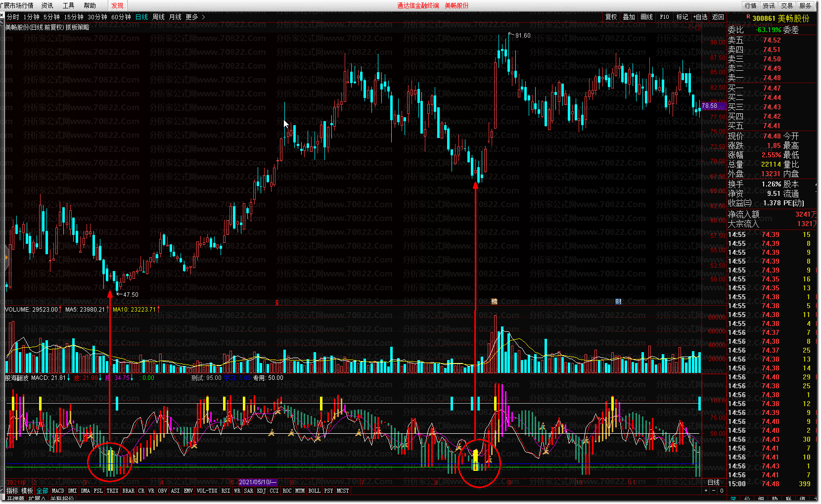Click the 标记 mark button
The image size is (821, 504).
[x=682, y=17]
